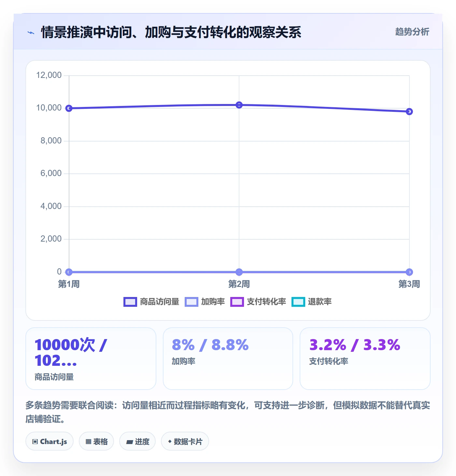Click the 12,000 y-axis label
This screenshot has width=456, height=476.
click(49, 75)
